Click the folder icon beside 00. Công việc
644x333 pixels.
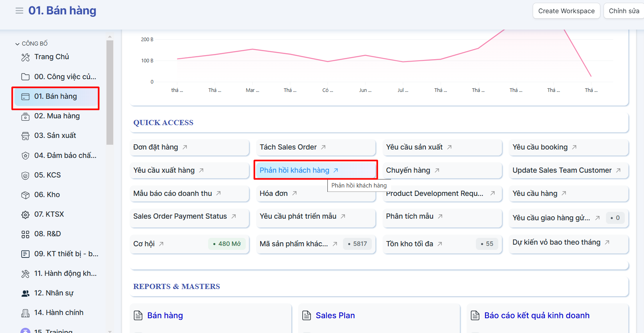[25, 77]
